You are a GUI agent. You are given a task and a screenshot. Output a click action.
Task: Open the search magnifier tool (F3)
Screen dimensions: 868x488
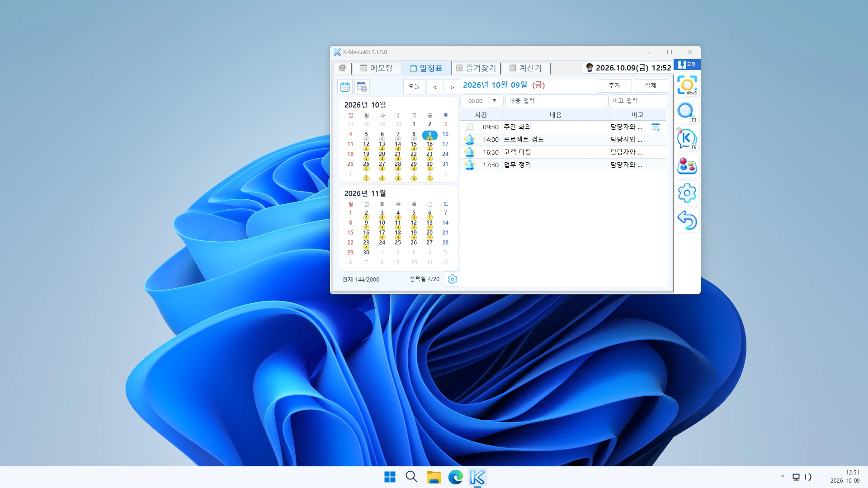point(687,112)
